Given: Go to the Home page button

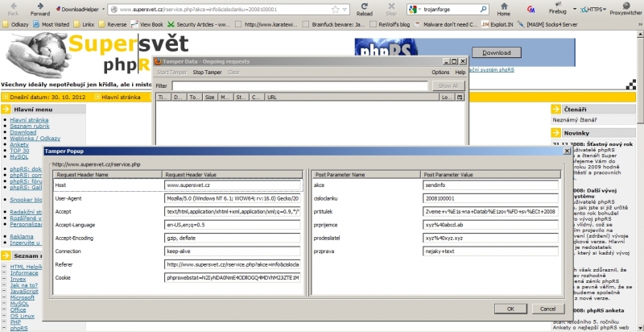Looking at the screenshot, I should [504, 9].
